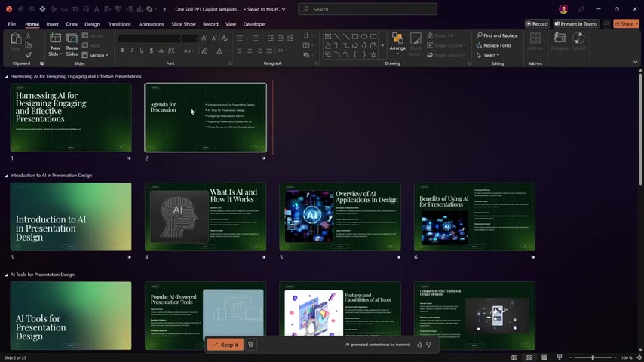Expand the shapes gallery More arrow

coord(382,45)
